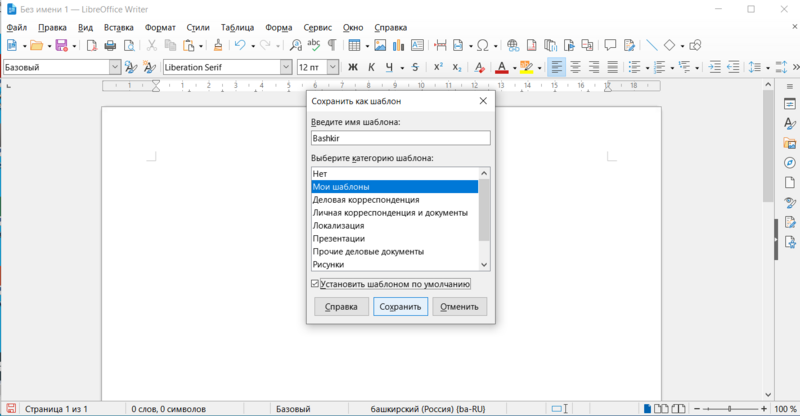Toggle Bold Ж formatting
Viewport: 800px width, 416px height.
click(353, 67)
